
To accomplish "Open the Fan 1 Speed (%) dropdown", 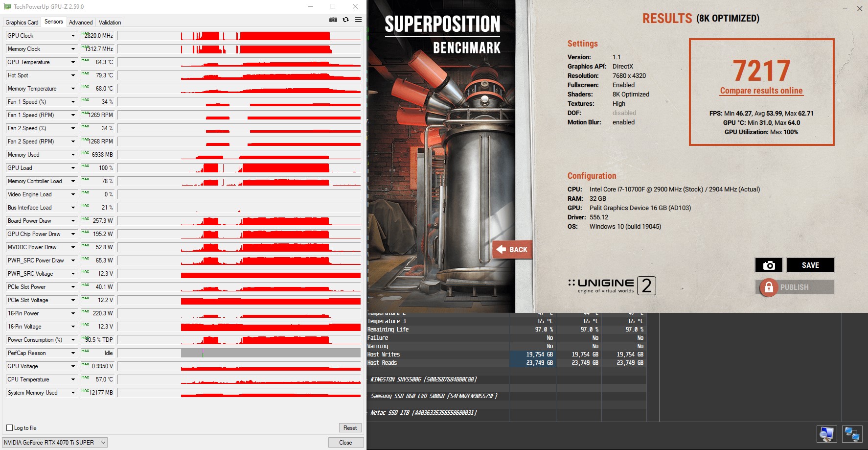I will pyautogui.click(x=73, y=102).
